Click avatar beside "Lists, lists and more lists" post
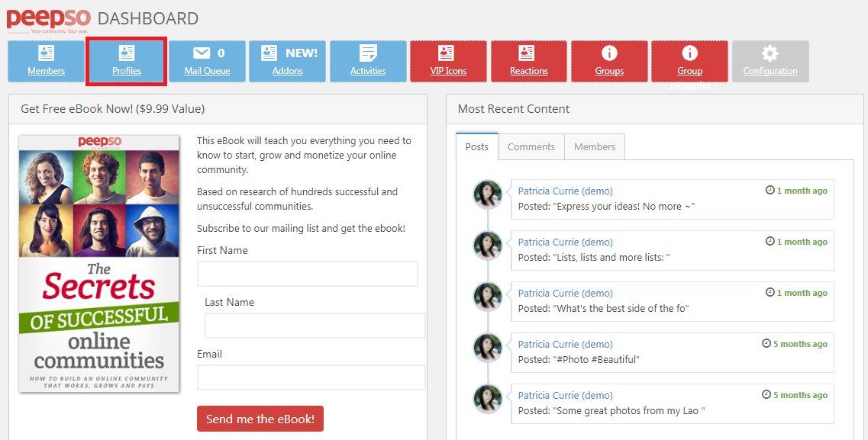Viewport: 868px width, 440px height. point(488,245)
